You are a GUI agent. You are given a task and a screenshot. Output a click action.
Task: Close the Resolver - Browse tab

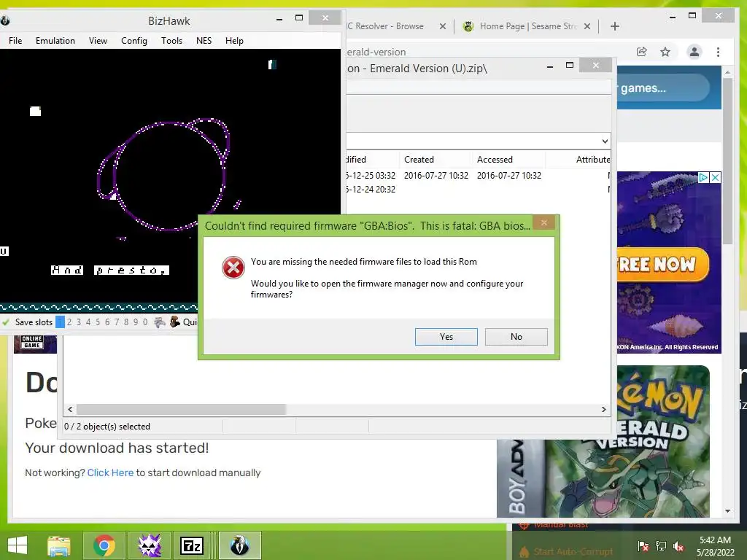pyautogui.click(x=443, y=26)
